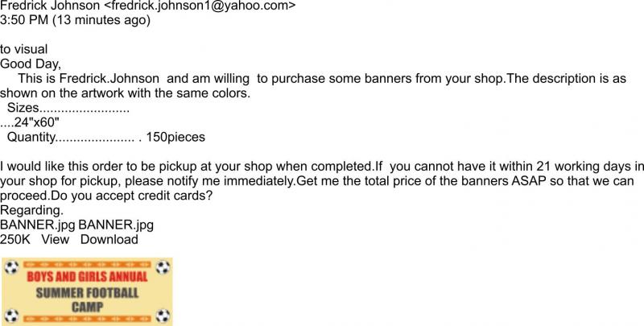The image size is (644, 326).
Task: Click the 3:50 PM timestamp
Action: click(x=24, y=19)
